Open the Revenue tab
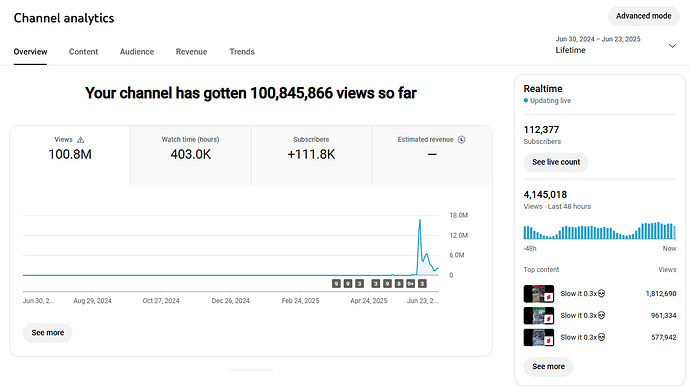The image size is (690, 392). [x=191, y=52]
